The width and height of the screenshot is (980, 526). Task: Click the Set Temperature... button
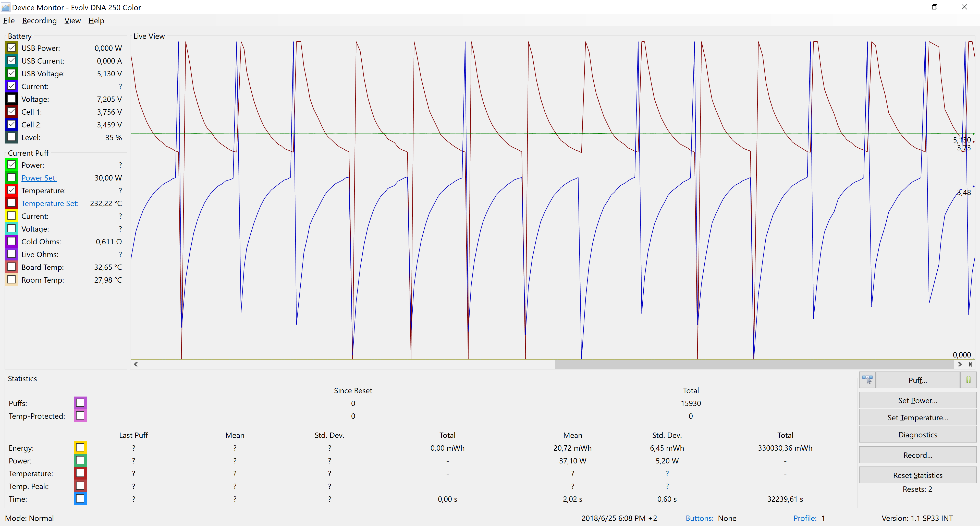pyautogui.click(x=917, y=417)
